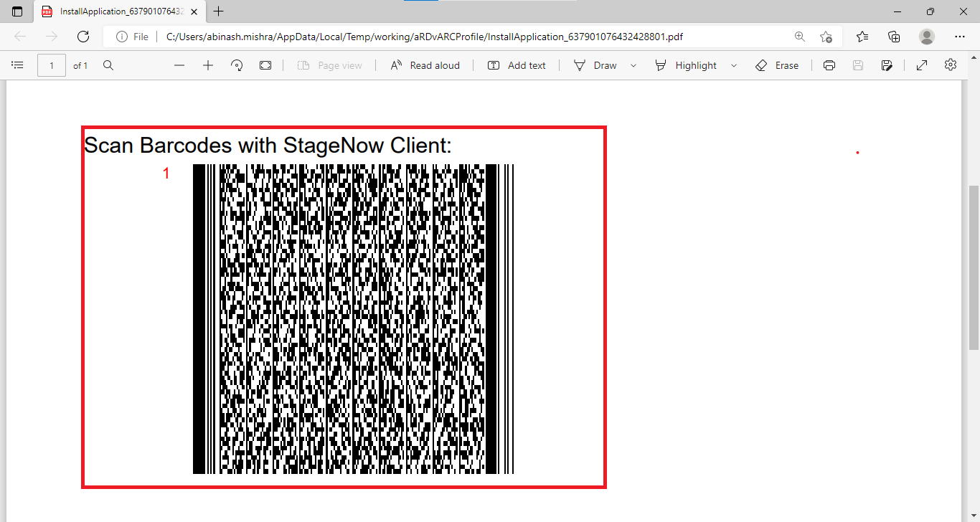980x522 pixels.
Task: Select the InstallApplication PDF tab
Action: pos(119,11)
